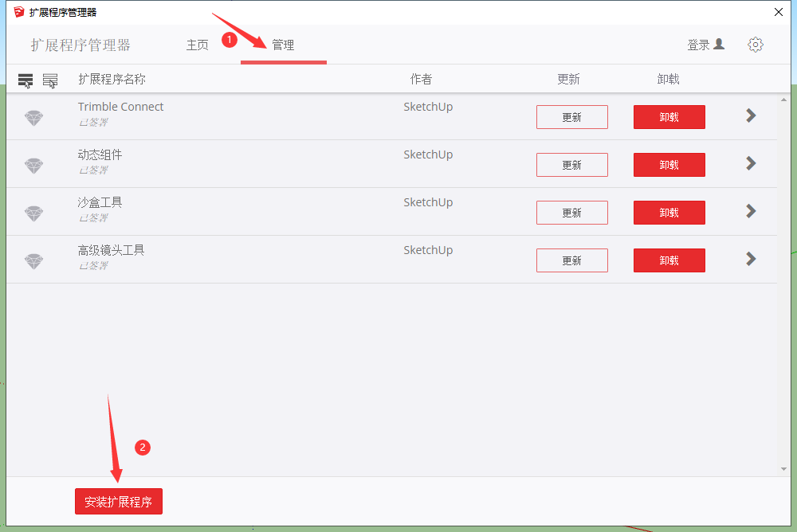Click the 作者 column header
Viewport: 797px width, 532px height.
point(421,80)
